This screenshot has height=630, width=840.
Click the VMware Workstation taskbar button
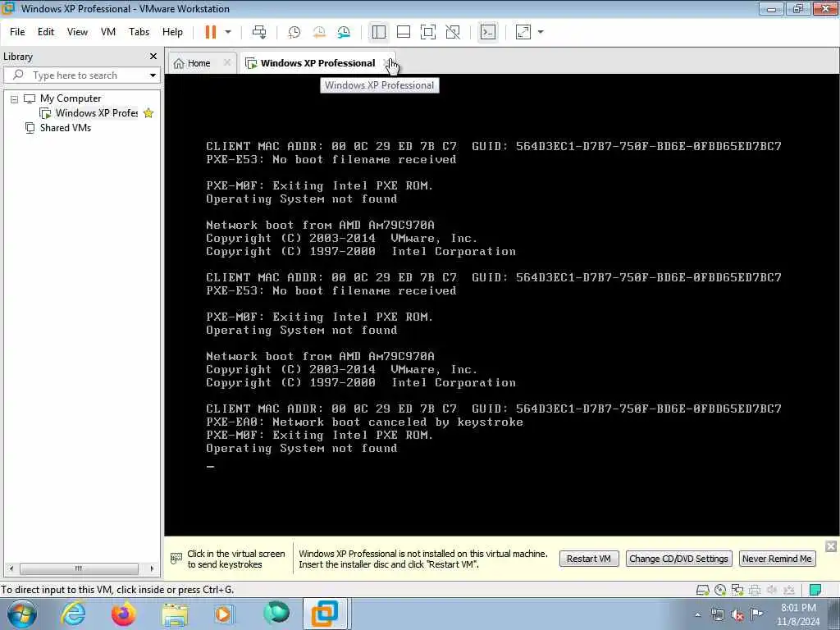[x=326, y=614]
